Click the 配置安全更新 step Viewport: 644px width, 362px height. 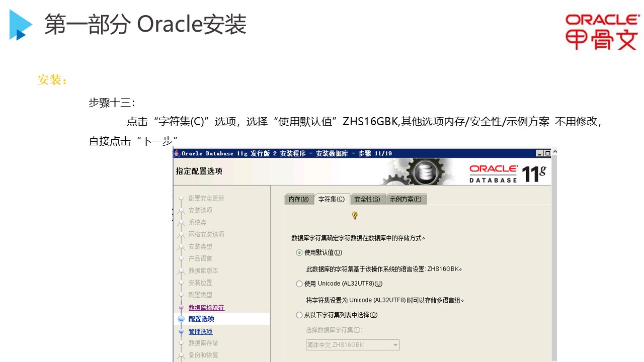click(x=206, y=198)
